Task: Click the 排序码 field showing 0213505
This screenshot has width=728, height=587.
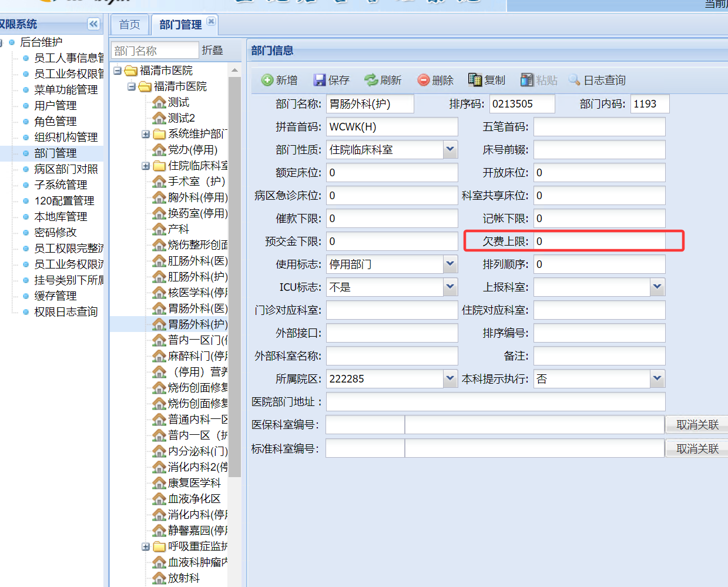Action: (522, 103)
